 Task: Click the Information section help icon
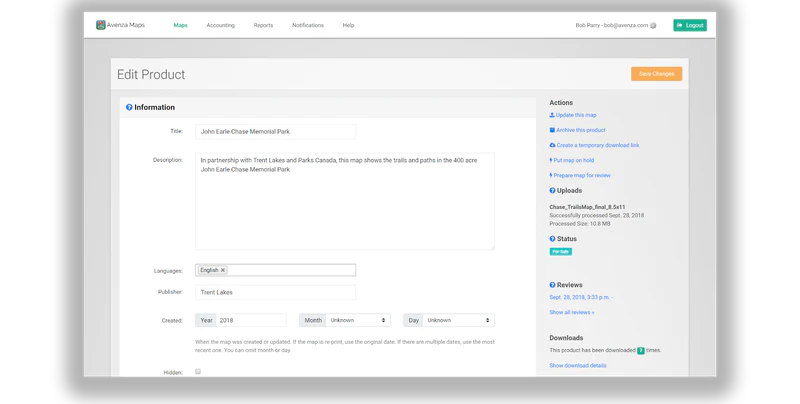129,107
